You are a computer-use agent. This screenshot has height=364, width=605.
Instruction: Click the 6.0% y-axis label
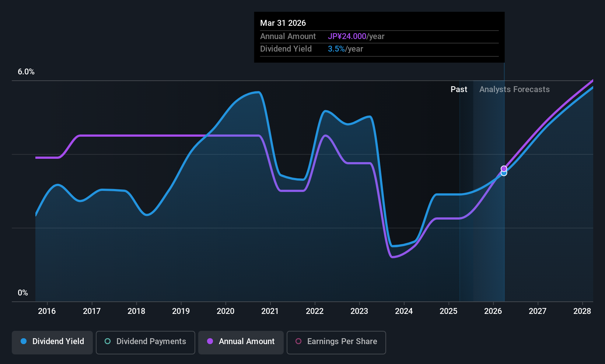26,72
